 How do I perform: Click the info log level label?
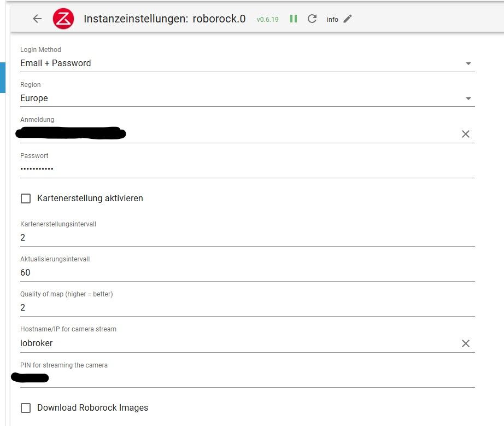click(x=332, y=19)
